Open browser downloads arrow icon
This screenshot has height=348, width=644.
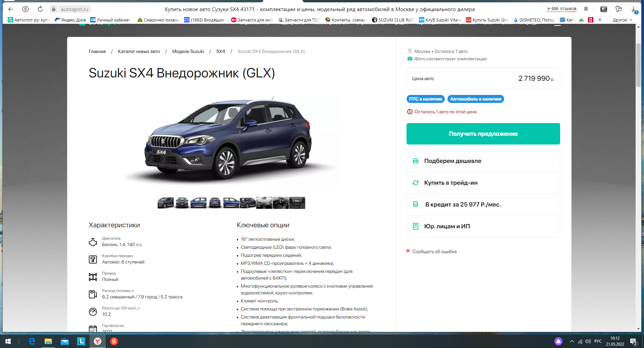coord(633,9)
